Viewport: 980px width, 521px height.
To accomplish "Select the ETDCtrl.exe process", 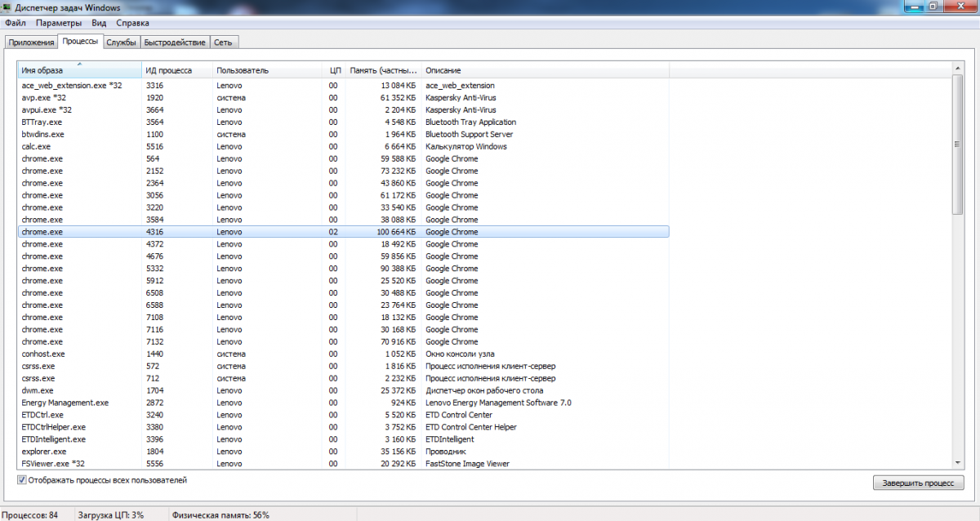I will click(343, 415).
